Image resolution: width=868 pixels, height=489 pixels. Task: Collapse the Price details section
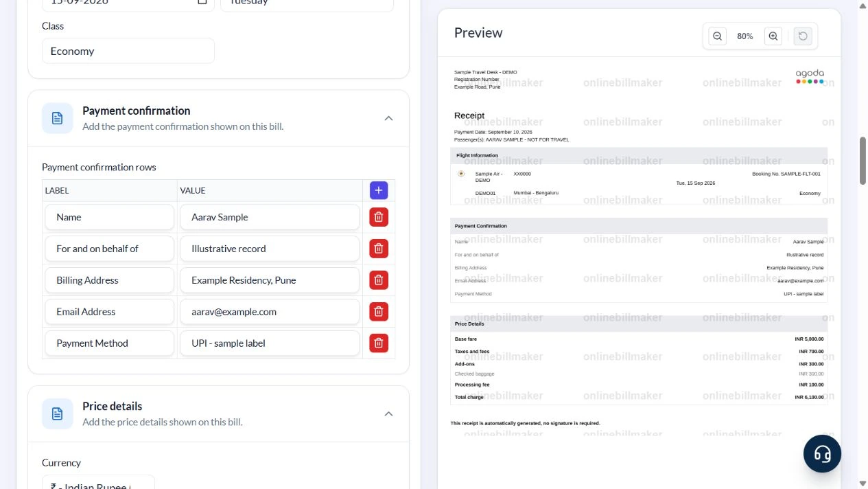pyautogui.click(x=388, y=413)
